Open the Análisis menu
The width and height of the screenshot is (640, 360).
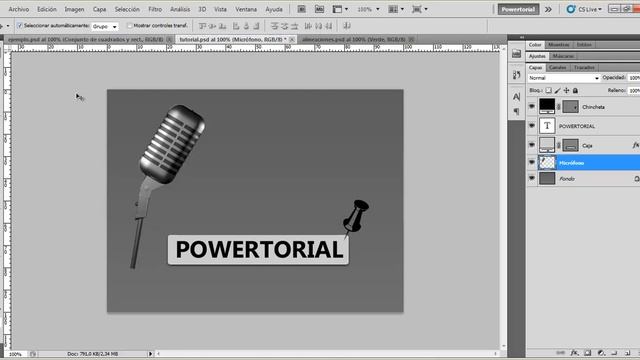tap(180, 9)
